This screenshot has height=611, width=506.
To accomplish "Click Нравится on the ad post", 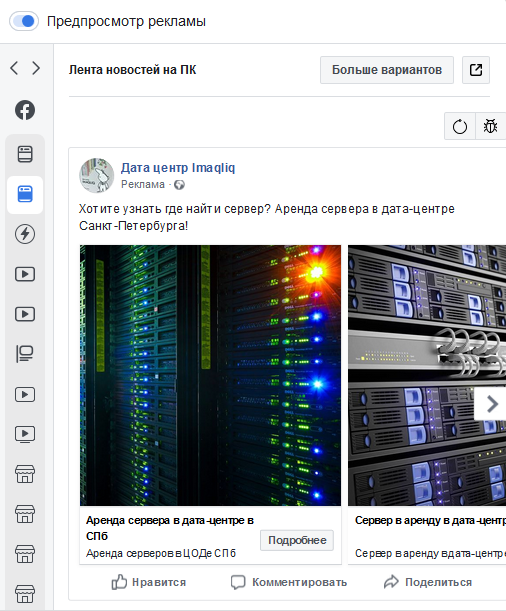I will coord(148,582).
